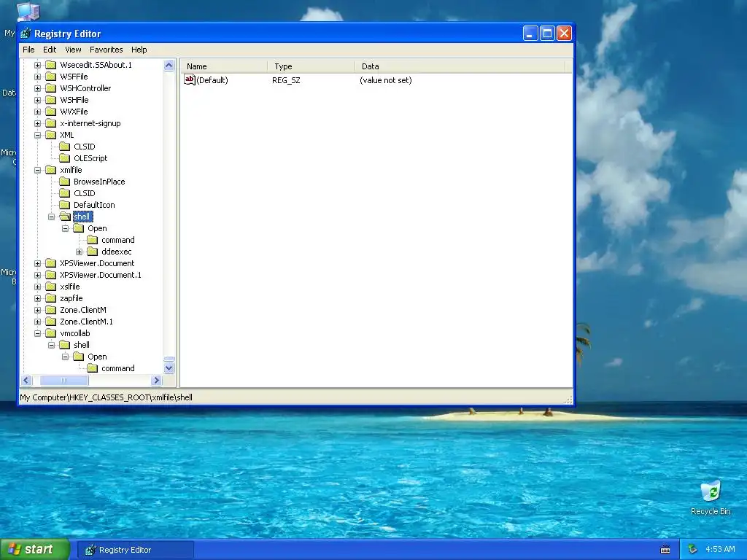The width and height of the screenshot is (747, 560).
Task: Select the ddeexec folder icon
Action: [92, 252]
